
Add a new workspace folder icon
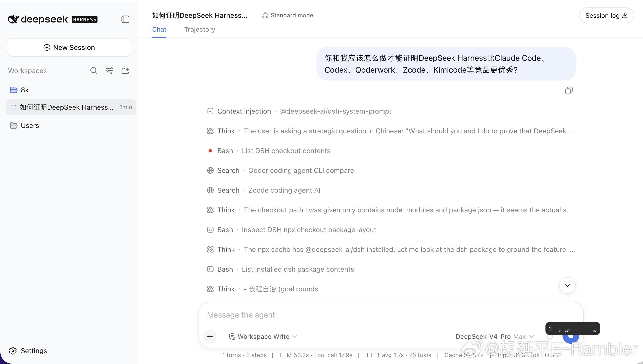(x=125, y=71)
